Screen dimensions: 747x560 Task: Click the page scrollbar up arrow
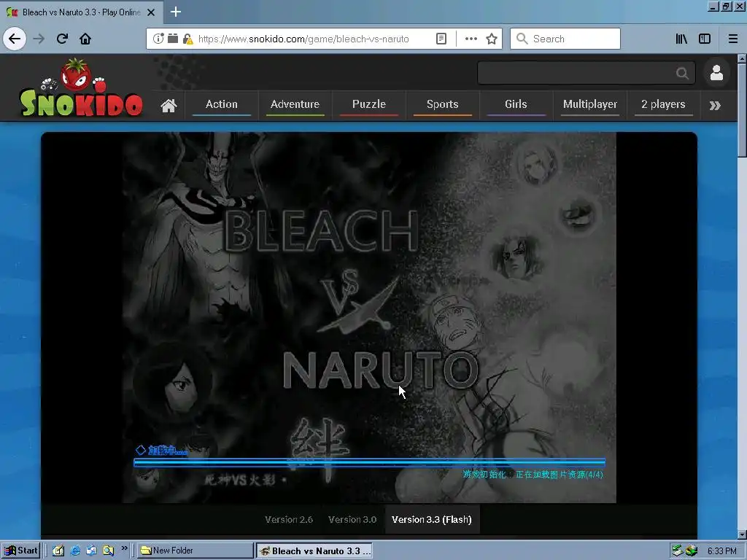[x=742, y=59]
